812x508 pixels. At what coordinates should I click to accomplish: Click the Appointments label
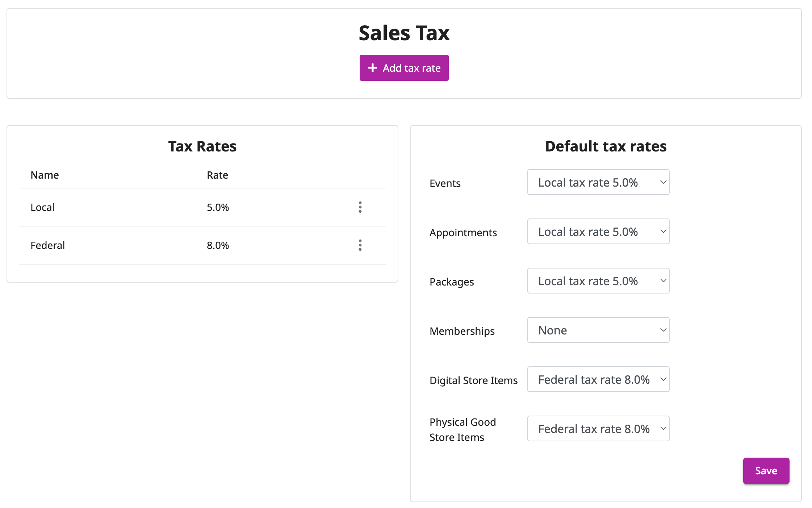pyautogui.click(x=463, y=233)
